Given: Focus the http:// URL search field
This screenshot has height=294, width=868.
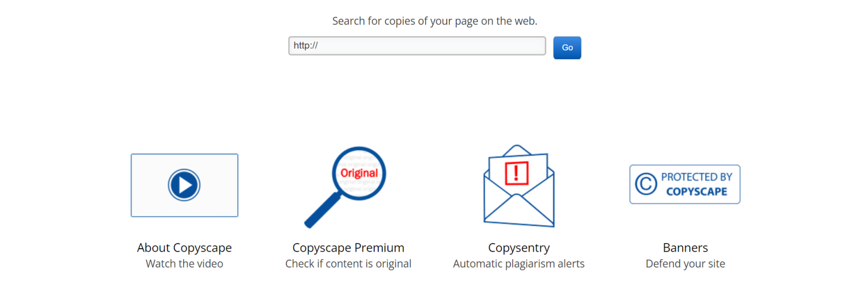Looking at the screenshot, I should coord(417,46).
